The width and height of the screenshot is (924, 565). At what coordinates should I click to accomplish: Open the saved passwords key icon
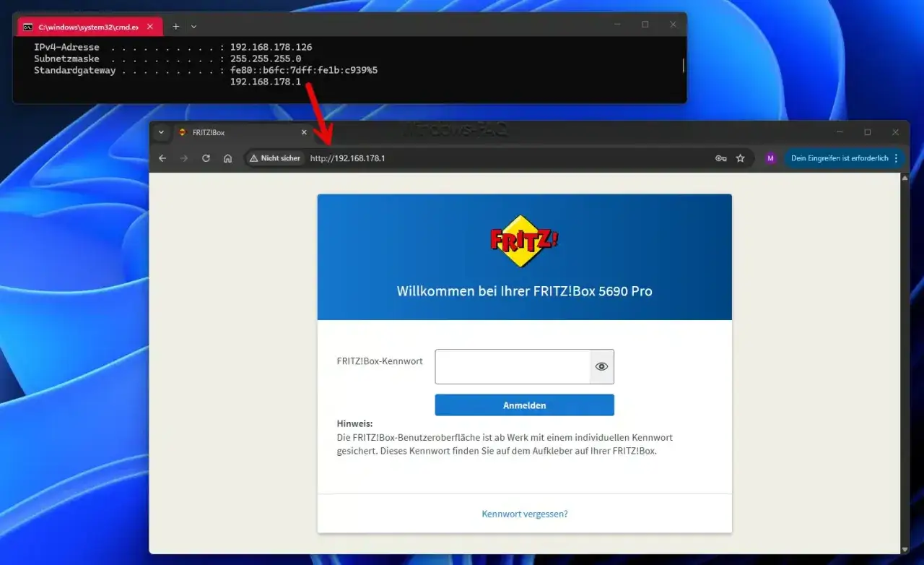720,158
